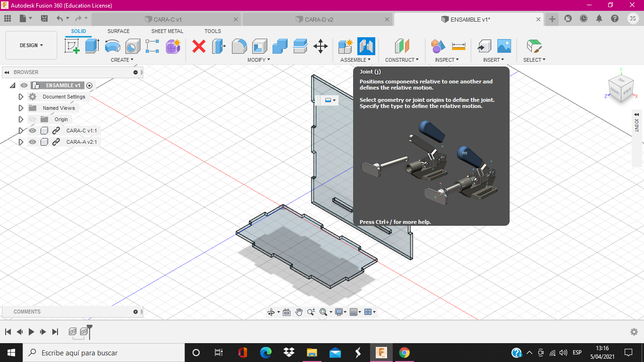The image size is (644, 362).
Task: Click the Undo arrow
Action: click(59, 18)
